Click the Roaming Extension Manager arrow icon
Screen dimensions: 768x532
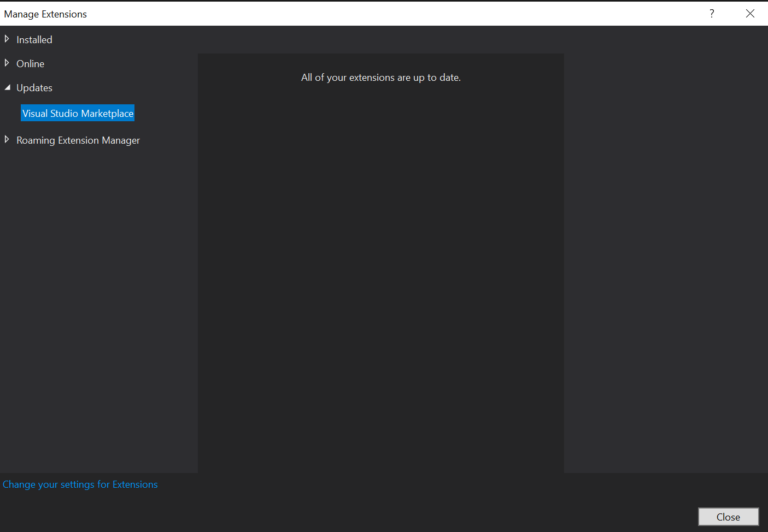7,139
